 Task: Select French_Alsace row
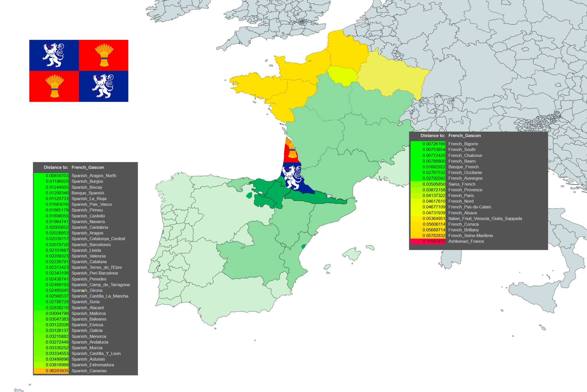pos(479,213)
